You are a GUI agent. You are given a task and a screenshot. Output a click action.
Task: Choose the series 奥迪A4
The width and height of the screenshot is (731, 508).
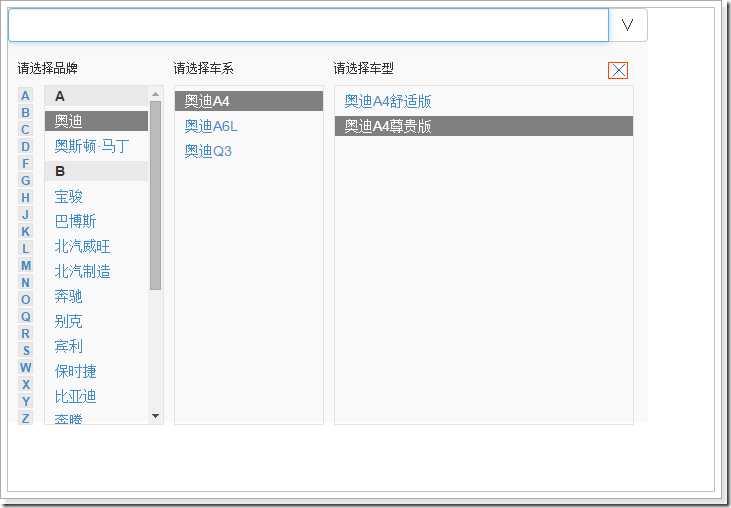coord(249,101)
